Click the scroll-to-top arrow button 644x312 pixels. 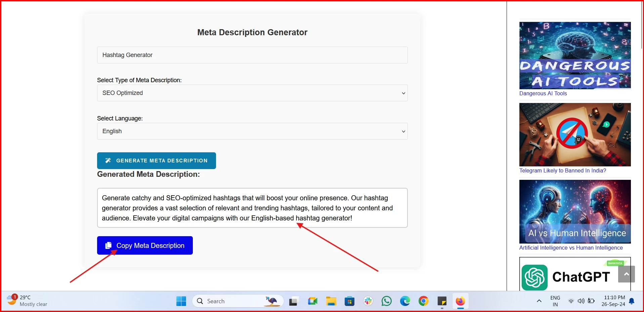626,274
